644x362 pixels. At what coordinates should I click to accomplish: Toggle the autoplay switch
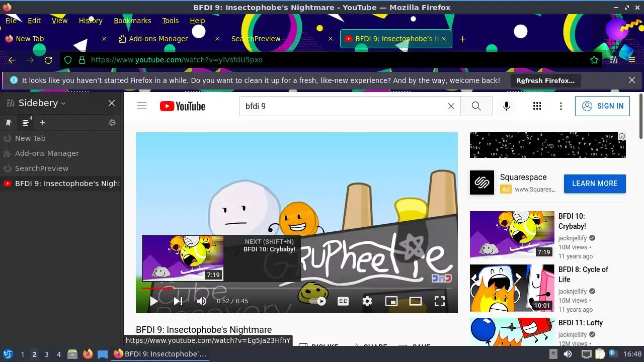pos(318,301)
